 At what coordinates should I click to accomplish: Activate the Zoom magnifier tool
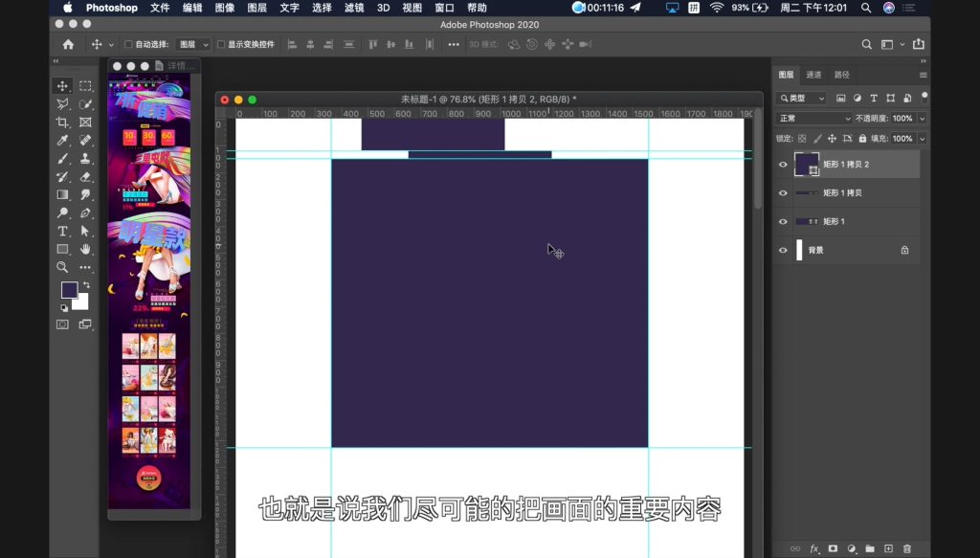point(62,268)
